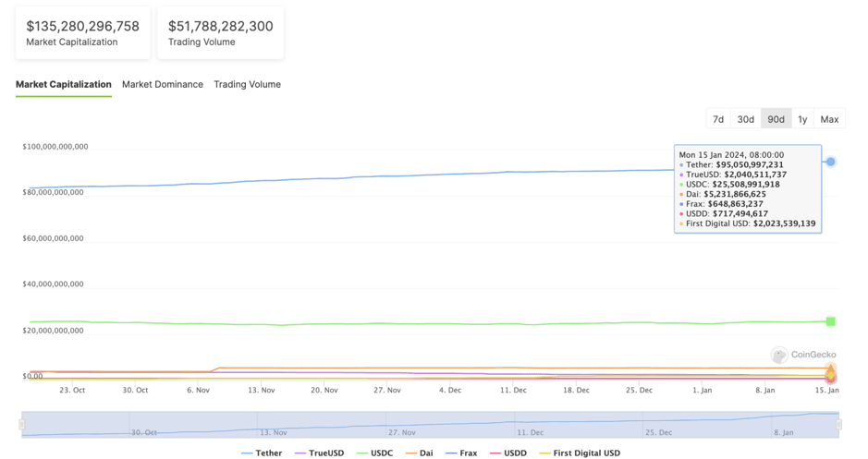Toggle USDD legend entry
The width and height of the screenshot is (868, 459).
click(x=508, y=453)
